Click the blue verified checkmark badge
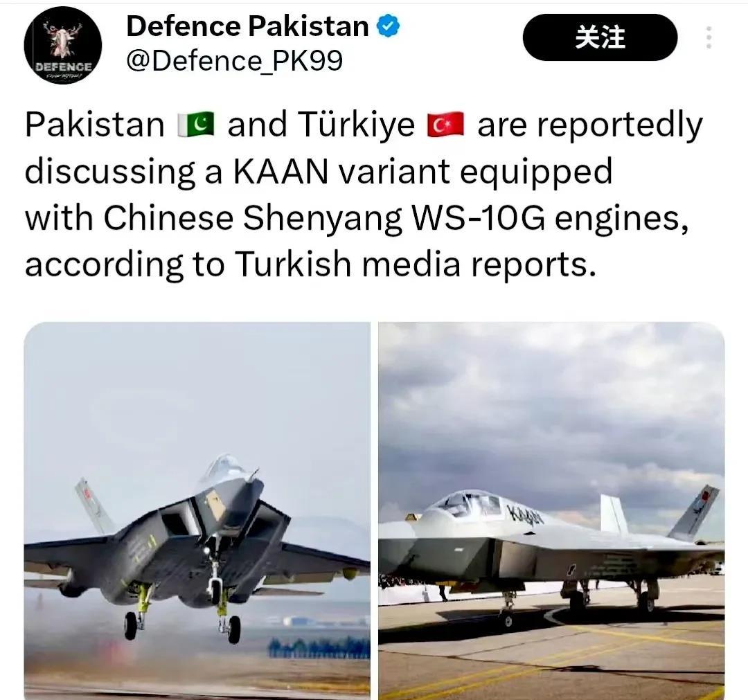This screenshot has width=748, height=700. pyautogui.click(x=389, y=26)
